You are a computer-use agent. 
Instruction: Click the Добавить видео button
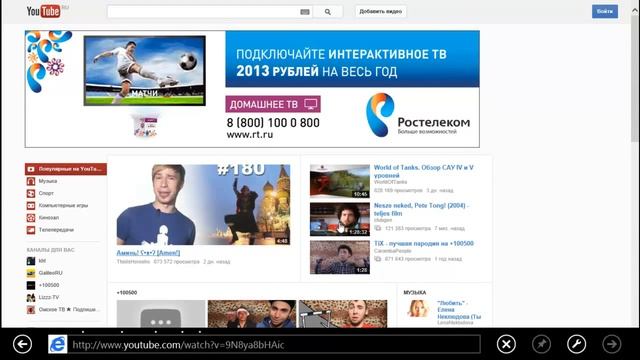(x=380, y=11)
